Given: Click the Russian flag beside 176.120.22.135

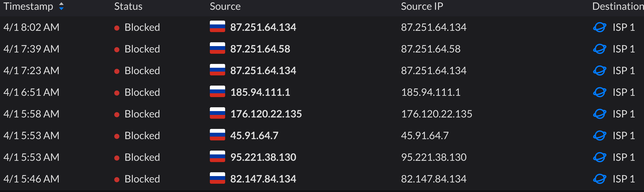Looking at the screenshot, I should (x=217, y=113).
